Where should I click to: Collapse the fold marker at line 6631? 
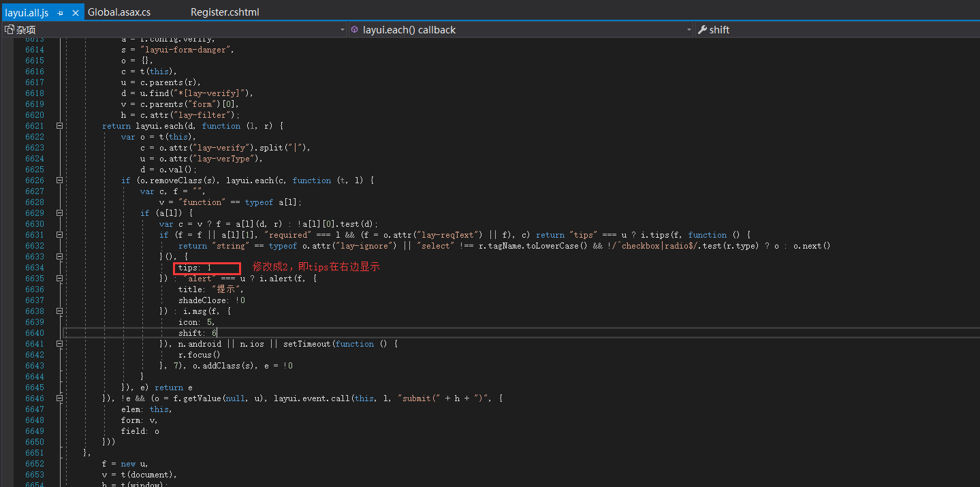click(x=60, y=234)
